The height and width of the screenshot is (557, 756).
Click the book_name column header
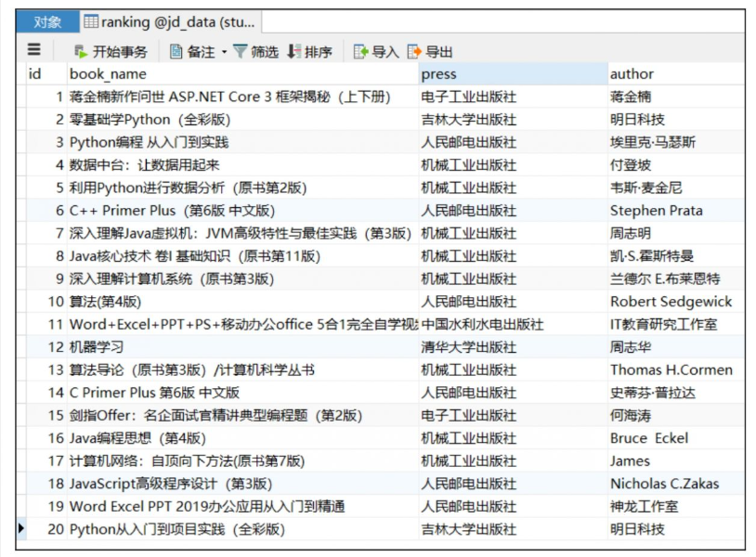pos(242,73)
